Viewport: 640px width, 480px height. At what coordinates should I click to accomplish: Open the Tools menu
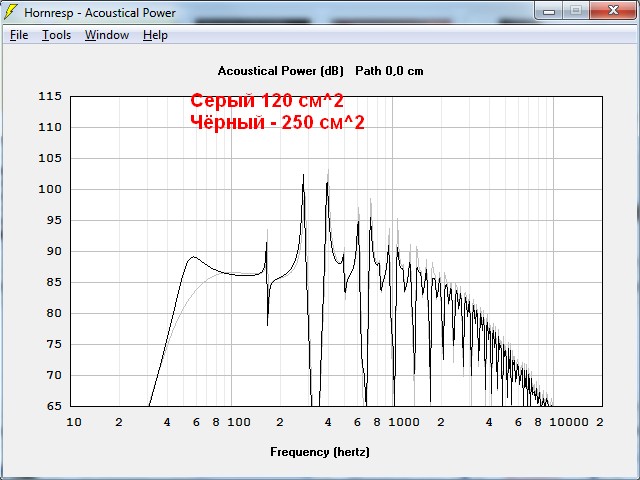pos(56,35)
